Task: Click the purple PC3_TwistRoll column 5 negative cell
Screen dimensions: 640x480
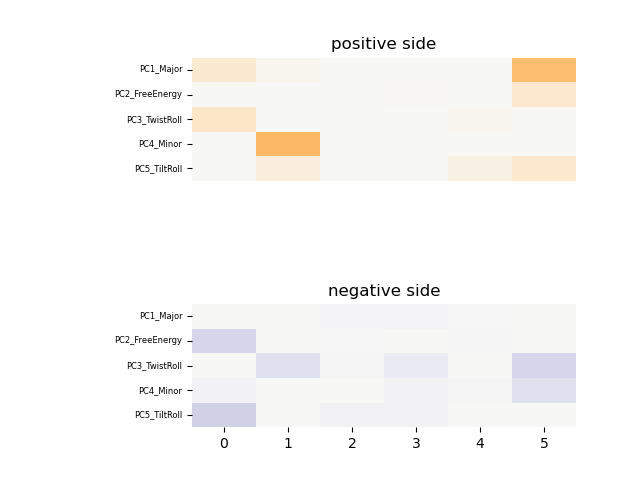Action: (544, 365)
